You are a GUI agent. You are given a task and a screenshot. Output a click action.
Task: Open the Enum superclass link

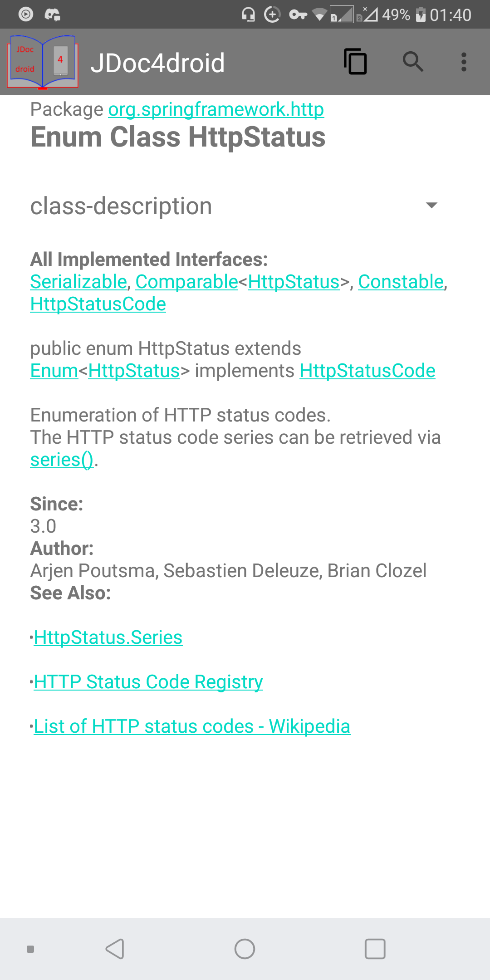54,371
